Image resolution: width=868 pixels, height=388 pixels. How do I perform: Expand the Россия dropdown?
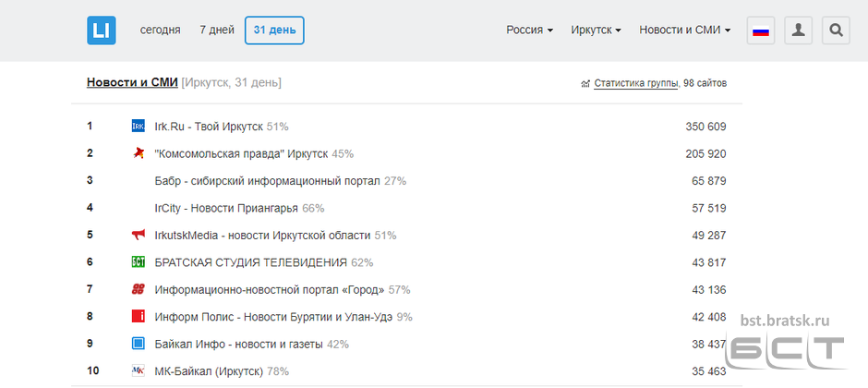coord(529,30)
